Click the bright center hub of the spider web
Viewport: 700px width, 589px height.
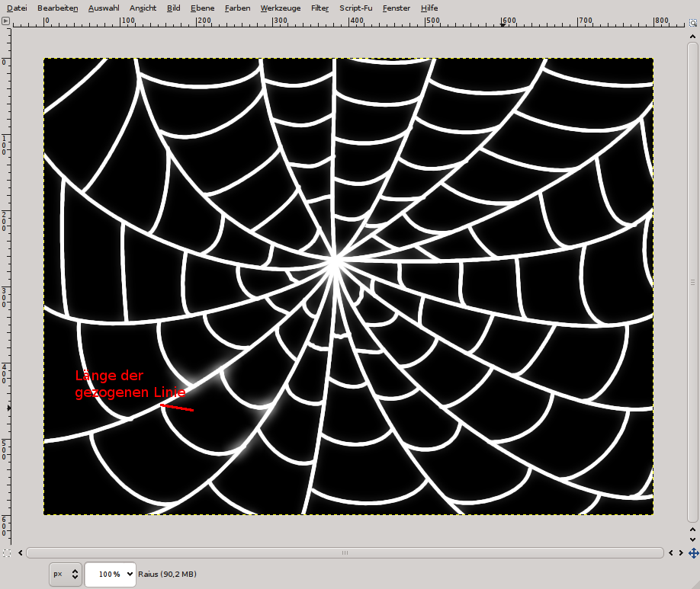point(335,263)
